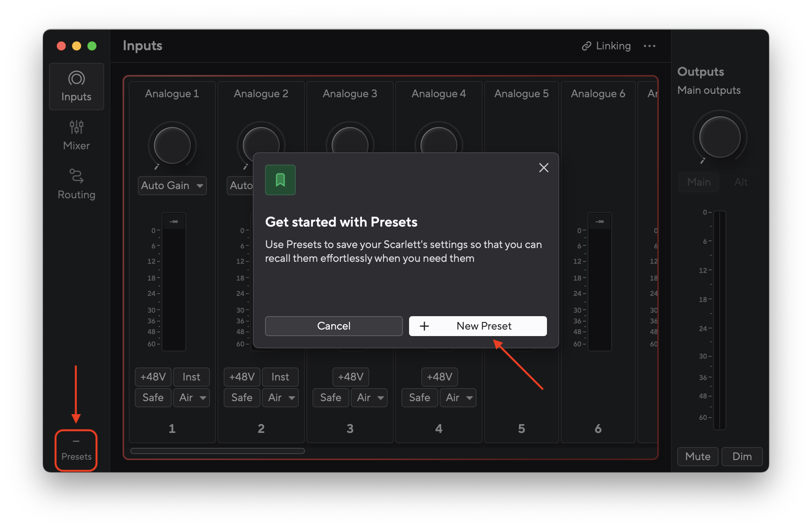The height and width of the screenshot is (529, 812).
Task: Open the three-dot overflow menu
Action: point(650,46)
